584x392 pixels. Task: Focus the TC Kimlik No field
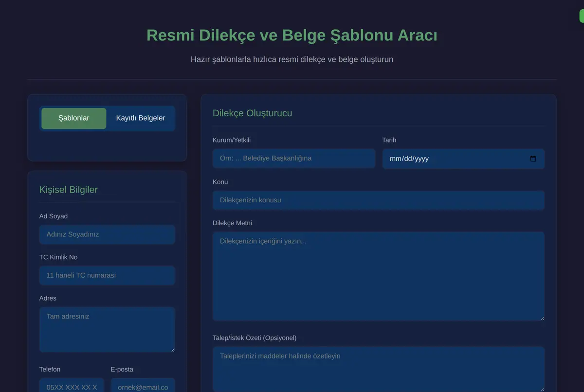[x=107, y=275]
